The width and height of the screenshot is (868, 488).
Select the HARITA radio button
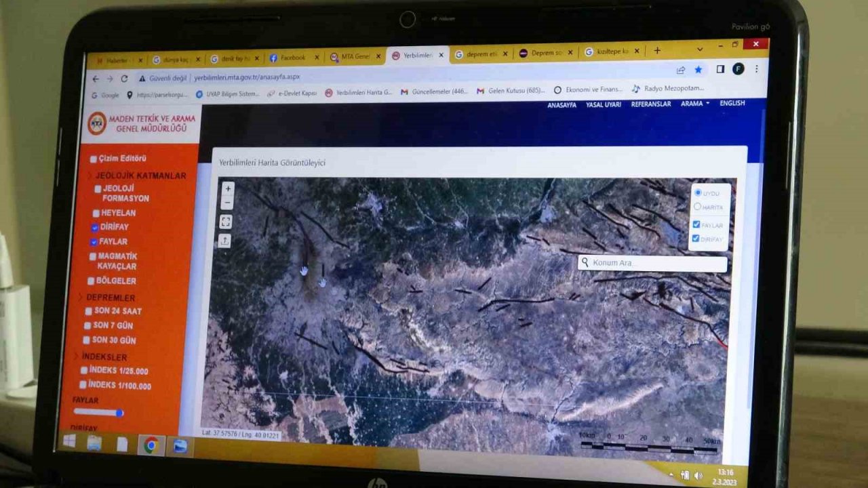(697, 205)
